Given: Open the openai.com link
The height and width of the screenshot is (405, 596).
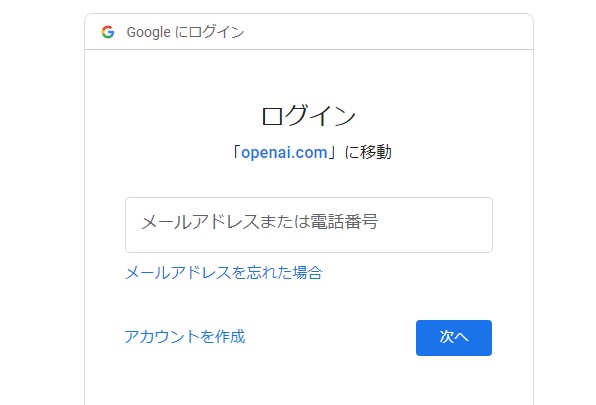Looking at the screenshot, I should pyautogui.click(x=284, y=152).
